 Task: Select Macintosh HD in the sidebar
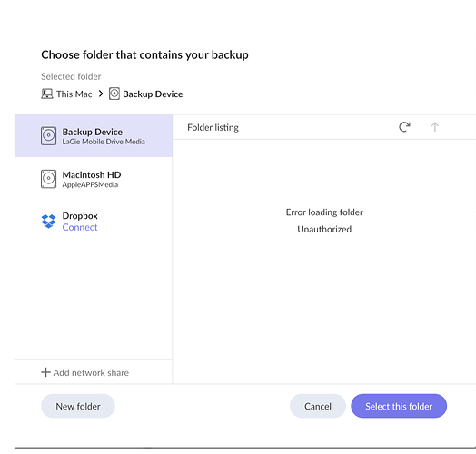[x=94, y=179]
